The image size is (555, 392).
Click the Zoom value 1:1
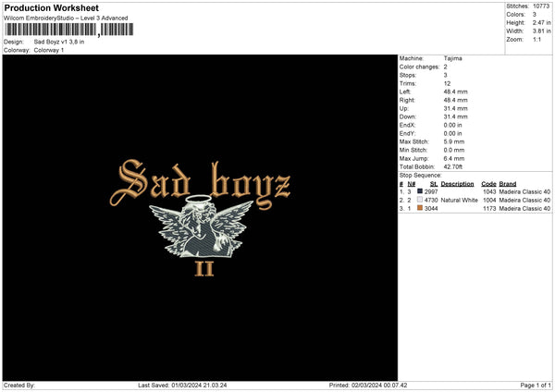(x=536, y=39)
